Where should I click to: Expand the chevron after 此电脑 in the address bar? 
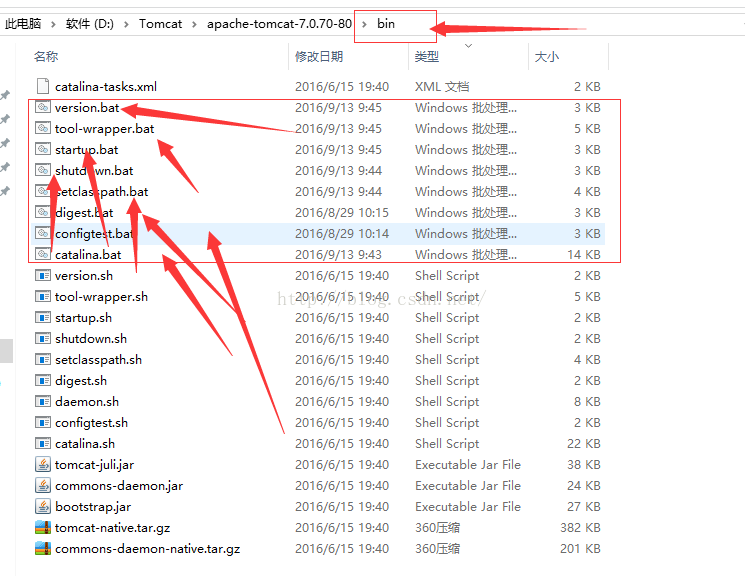coord(53,24)
